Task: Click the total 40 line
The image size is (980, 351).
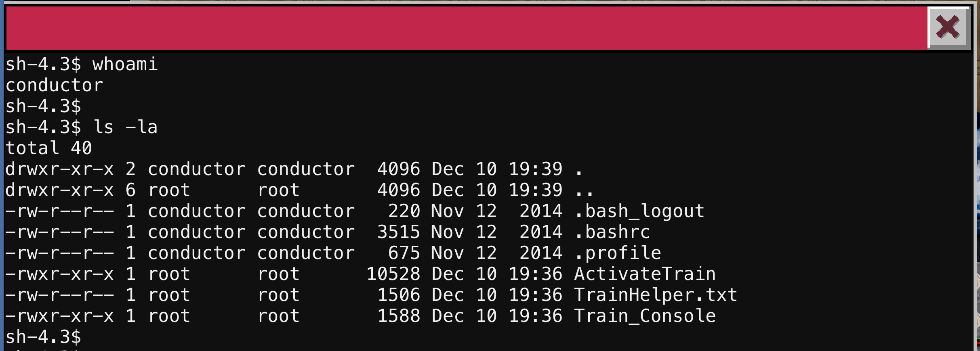Action: tap(48, 148)
